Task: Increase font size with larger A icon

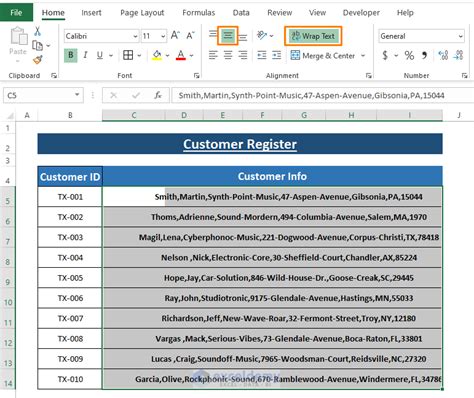Action: coord(175,35)
